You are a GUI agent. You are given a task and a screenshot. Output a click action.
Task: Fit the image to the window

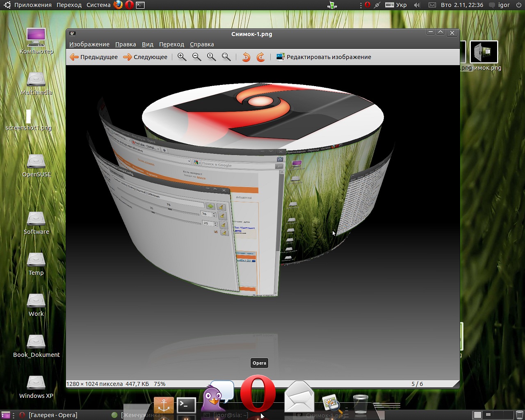[x=226, y=57]
